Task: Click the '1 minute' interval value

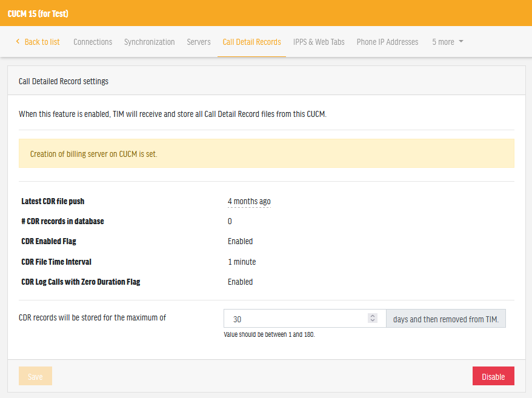Action: [242, 262]
